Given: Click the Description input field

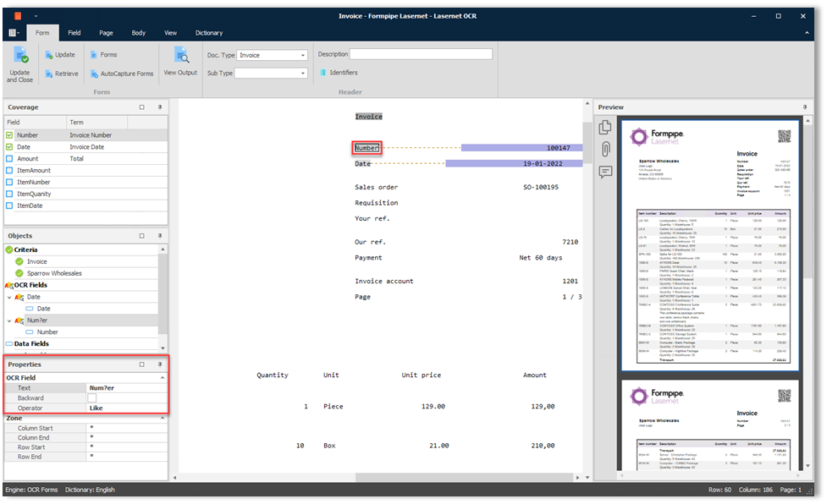Looking at the screenshot, I should [421, 54].
